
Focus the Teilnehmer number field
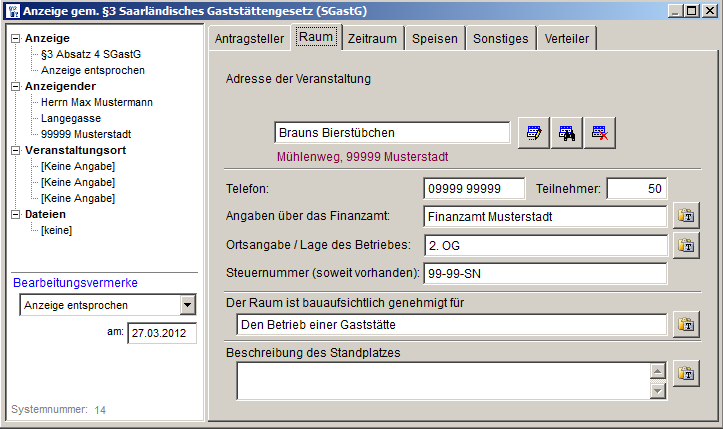[636, 189]
